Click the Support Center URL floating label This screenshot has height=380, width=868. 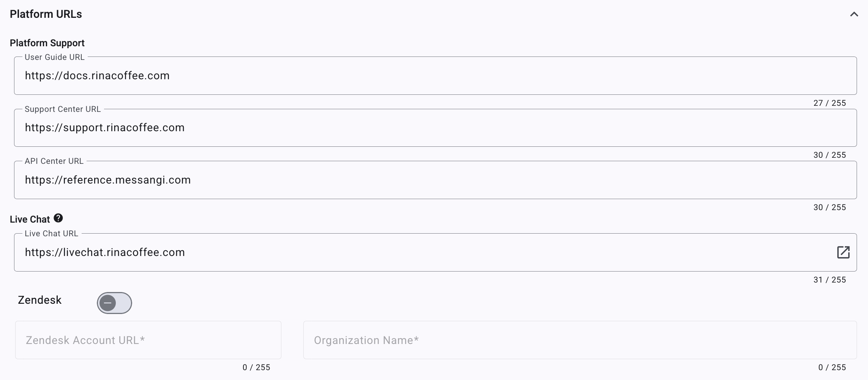tap(63, 109)
